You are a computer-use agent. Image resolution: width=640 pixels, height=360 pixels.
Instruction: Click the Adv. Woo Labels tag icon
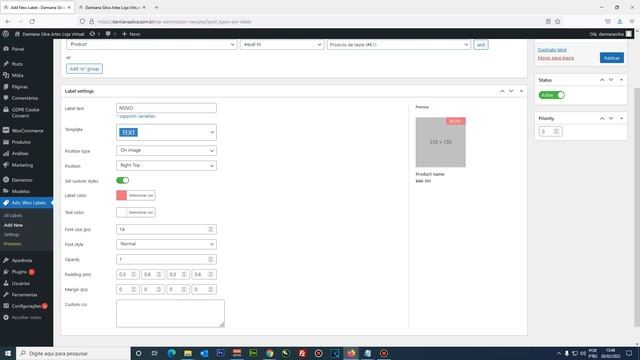coord(6,203)
